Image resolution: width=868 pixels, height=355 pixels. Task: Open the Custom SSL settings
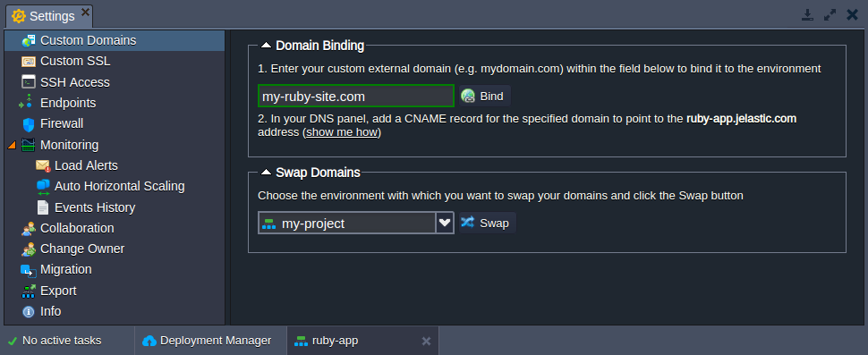pos(115,62)
